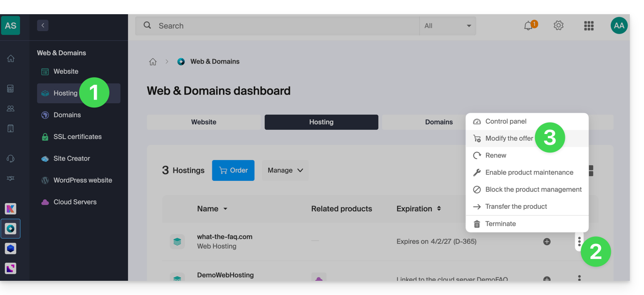The width and height of the screenshot is (644, 295).
Task: Click home icon in breadcrumb
Action: pyautogui.click(x=153, y=62)
